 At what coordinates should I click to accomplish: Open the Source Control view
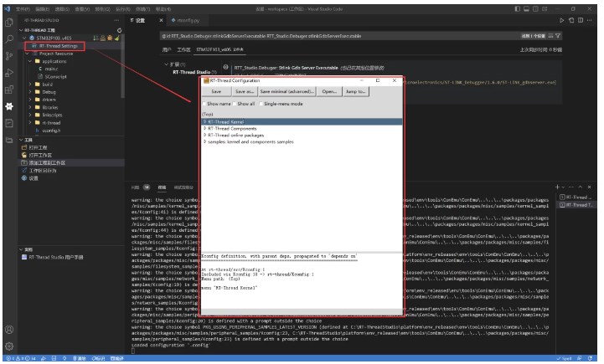[9, 56]
